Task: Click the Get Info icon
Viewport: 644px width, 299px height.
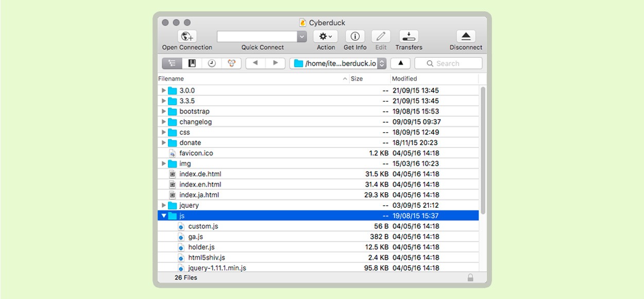Action: (x=354, y=37)
